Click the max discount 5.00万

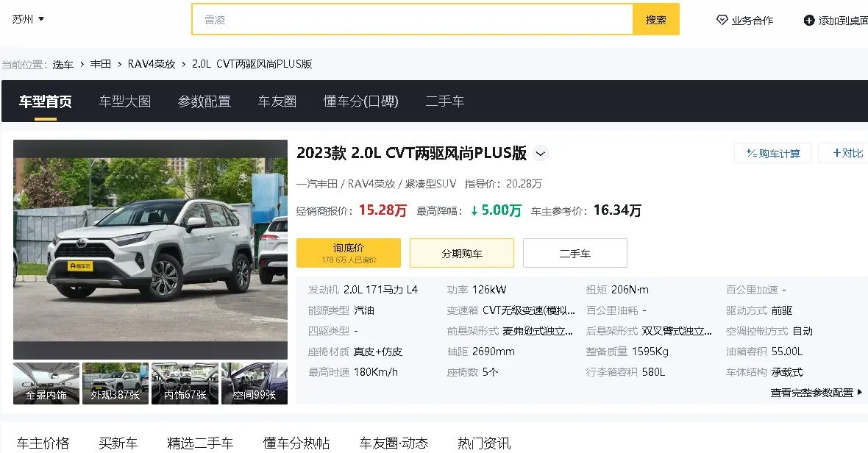pos(496,210)
